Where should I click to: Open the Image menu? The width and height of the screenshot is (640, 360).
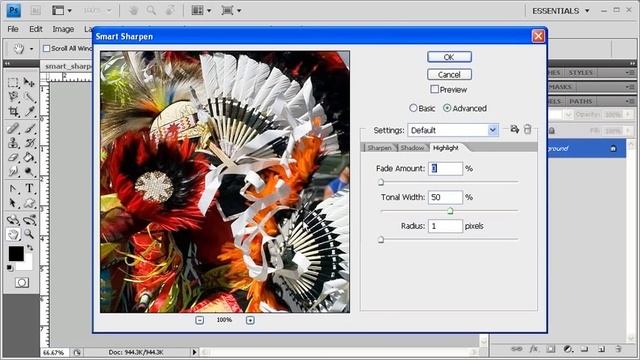[x=63, y=29]
